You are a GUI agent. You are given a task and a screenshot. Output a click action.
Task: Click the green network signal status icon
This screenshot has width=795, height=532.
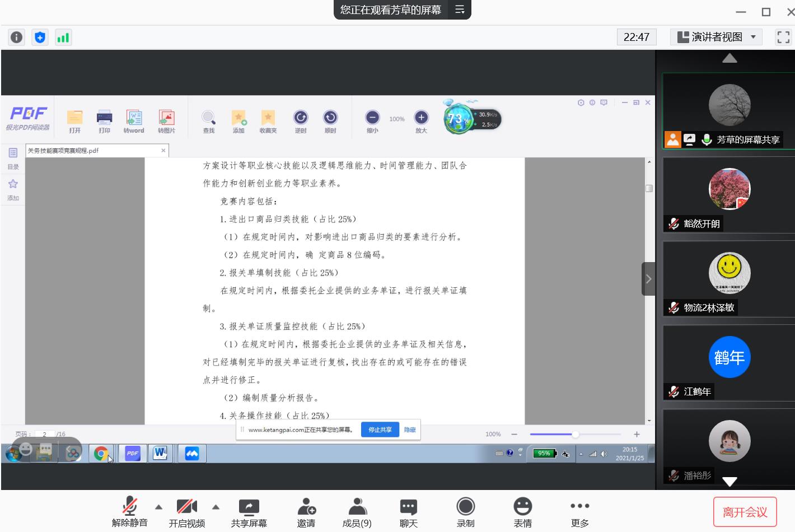click(63, 38)
